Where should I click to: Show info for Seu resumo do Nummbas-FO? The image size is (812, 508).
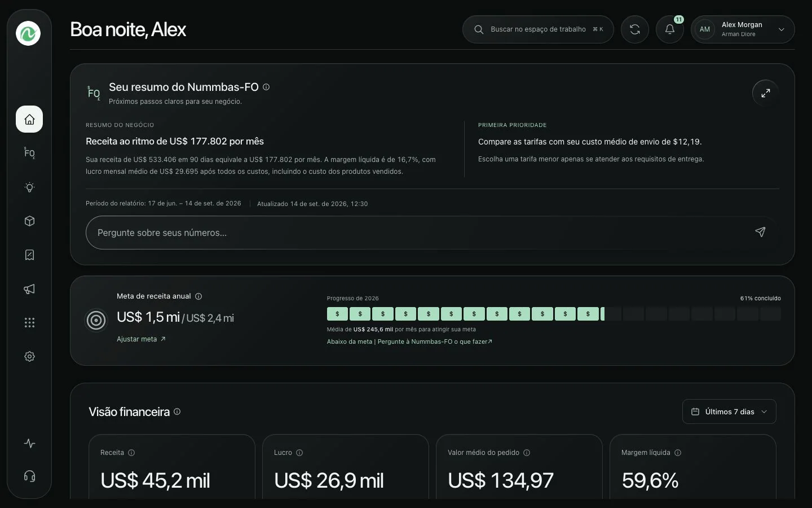click(x=266, y=87)
